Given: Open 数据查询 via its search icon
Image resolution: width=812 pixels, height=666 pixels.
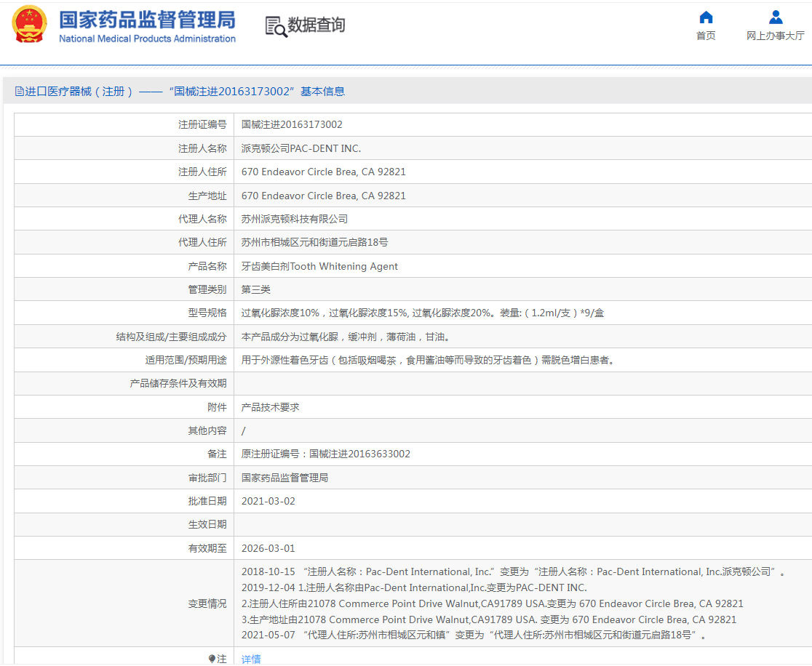Looking at the screenshot, I should 276,26.
